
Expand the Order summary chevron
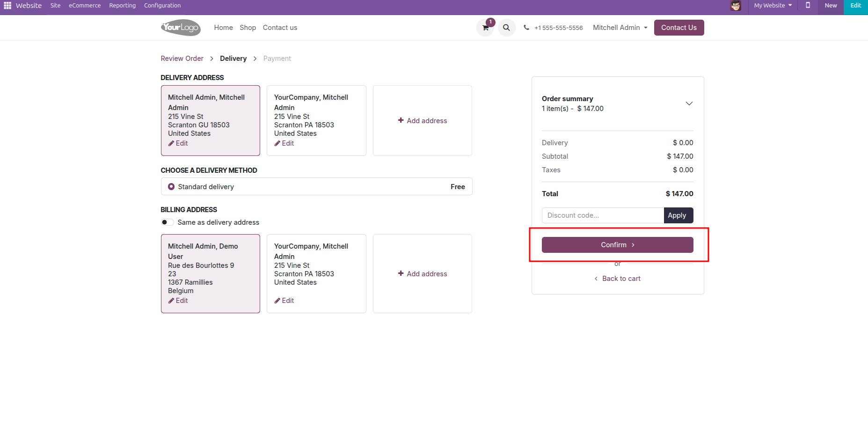pyautogui.click(x=689, y=103)
